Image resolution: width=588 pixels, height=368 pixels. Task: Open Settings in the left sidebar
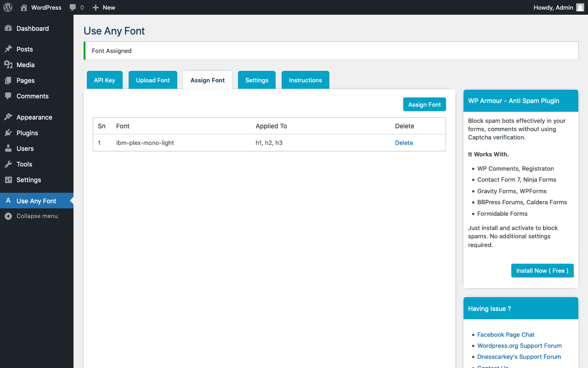point(37,180)
